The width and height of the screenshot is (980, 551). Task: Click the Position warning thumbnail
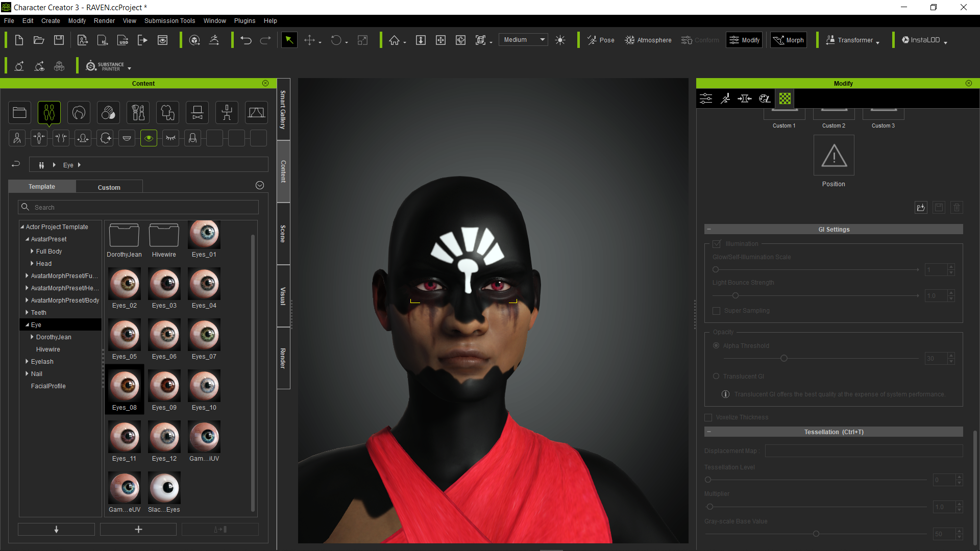pyautogui.click(x=834, y=156)
